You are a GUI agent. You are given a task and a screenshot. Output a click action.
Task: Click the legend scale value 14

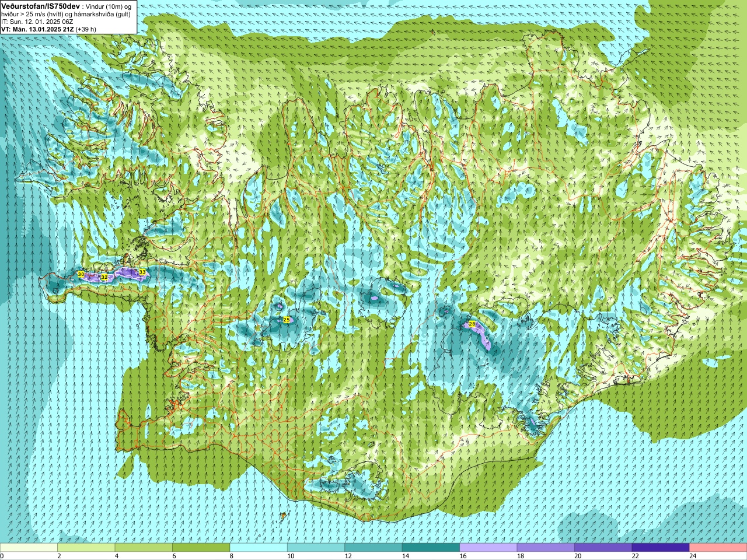coord(406,556)
